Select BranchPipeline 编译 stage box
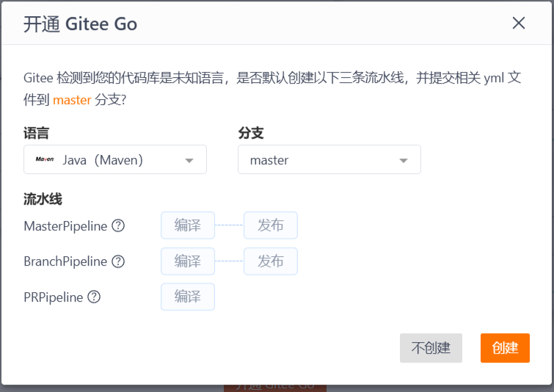The height and width of the screenshot is (392, 554). (x=188, y=261)
